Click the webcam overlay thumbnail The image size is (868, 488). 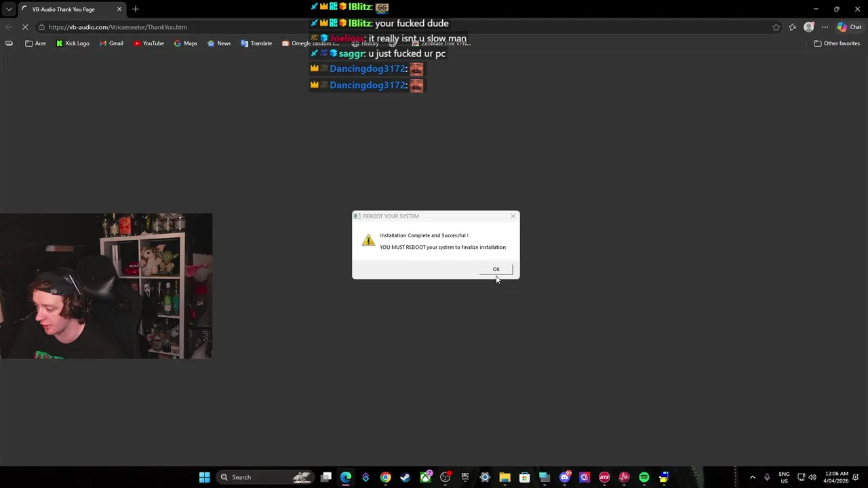click(106, 286)
